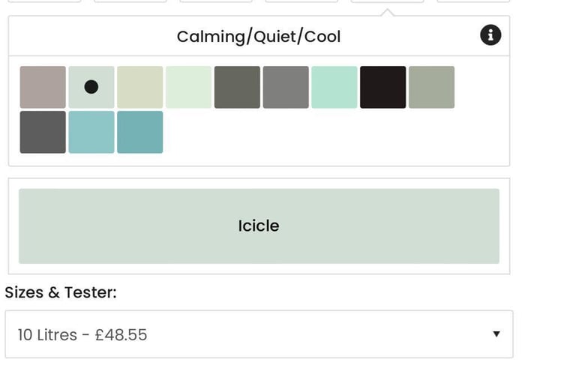576x392 pixels.
Task: Click the dropdown arrow next to £48.55
Action: click(x=496, y=334)
